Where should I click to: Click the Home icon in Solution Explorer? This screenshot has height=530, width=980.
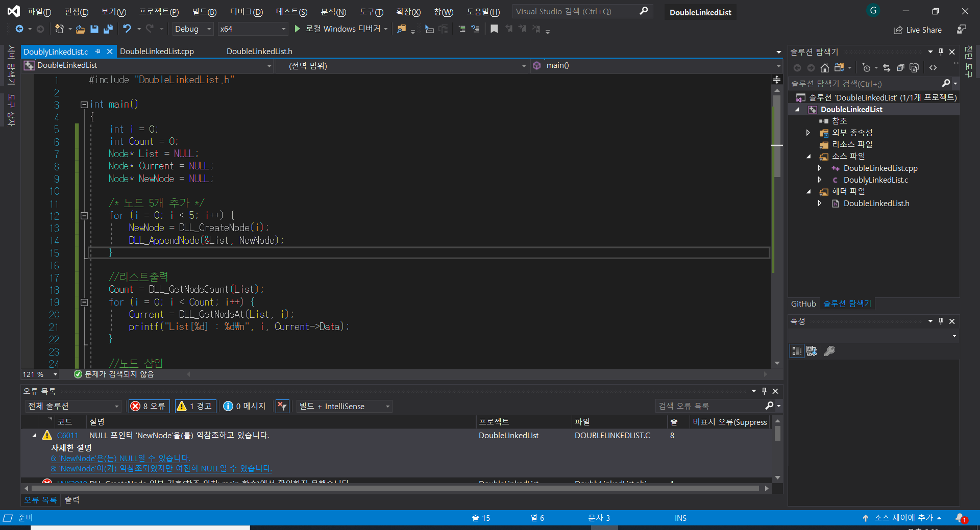(x=825, y=67)
